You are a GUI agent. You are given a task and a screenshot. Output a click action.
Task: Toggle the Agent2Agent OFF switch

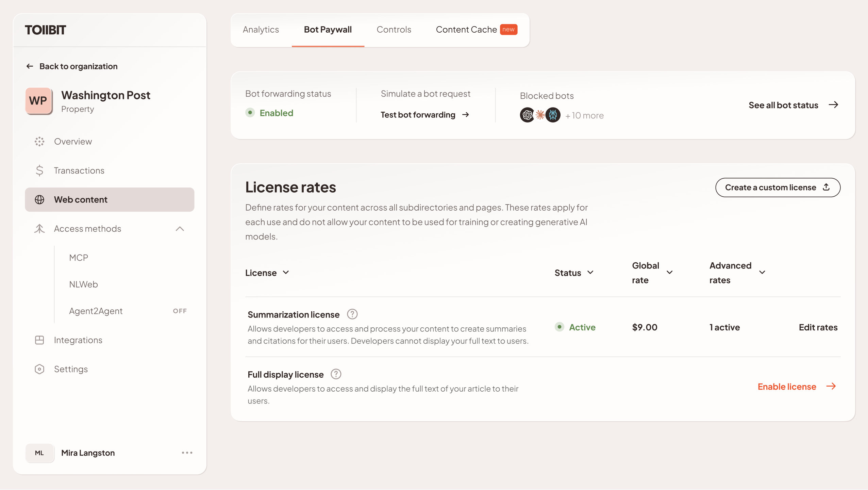point(180,311)
